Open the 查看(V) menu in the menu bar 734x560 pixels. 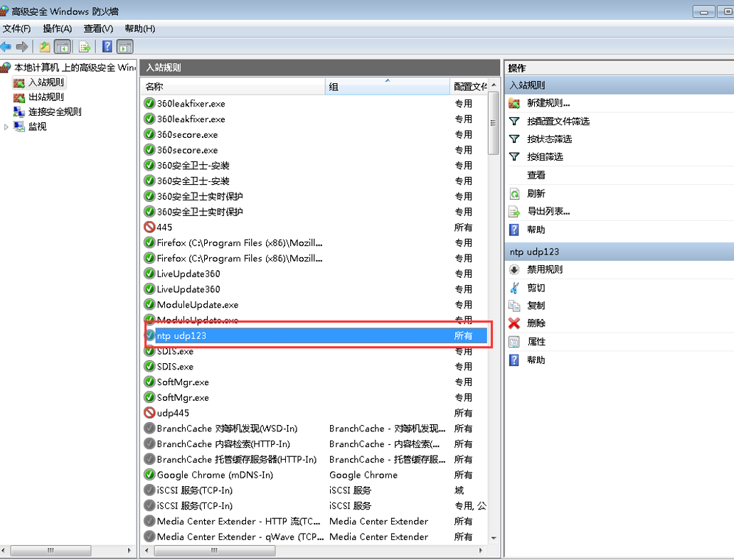click(98, 28)
